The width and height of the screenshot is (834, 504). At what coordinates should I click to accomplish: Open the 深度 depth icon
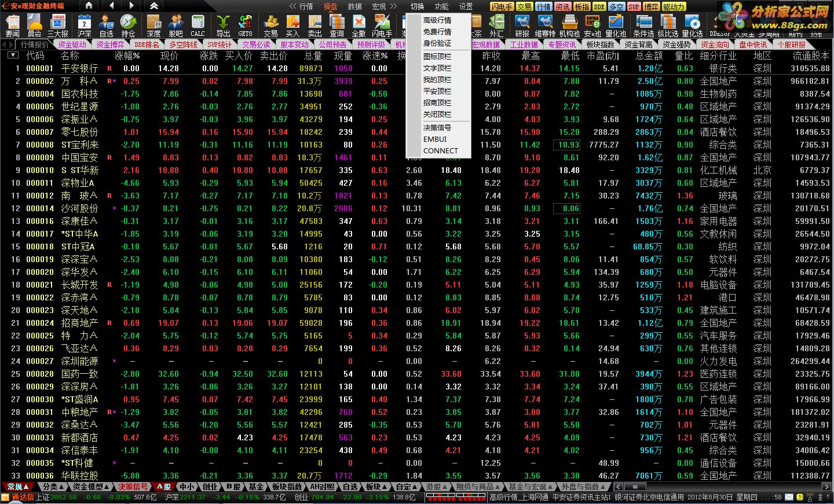click(153, 26)
